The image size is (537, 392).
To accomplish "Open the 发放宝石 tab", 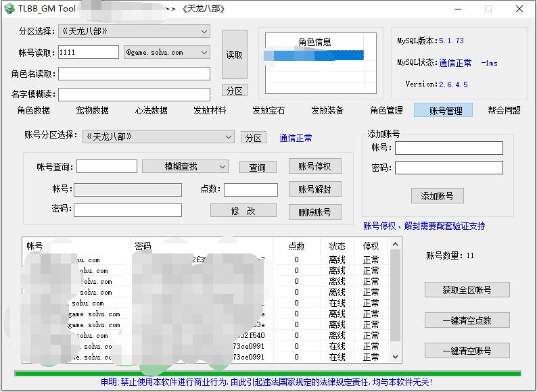I will click(x=268, y=110).
